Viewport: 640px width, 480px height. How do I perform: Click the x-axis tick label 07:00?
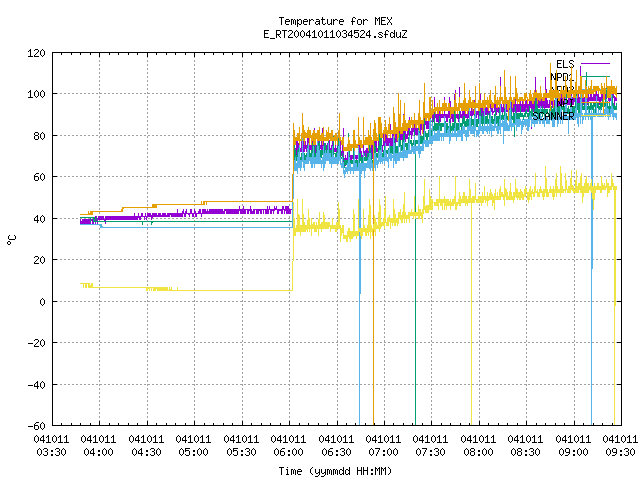[x=383, y=452]
